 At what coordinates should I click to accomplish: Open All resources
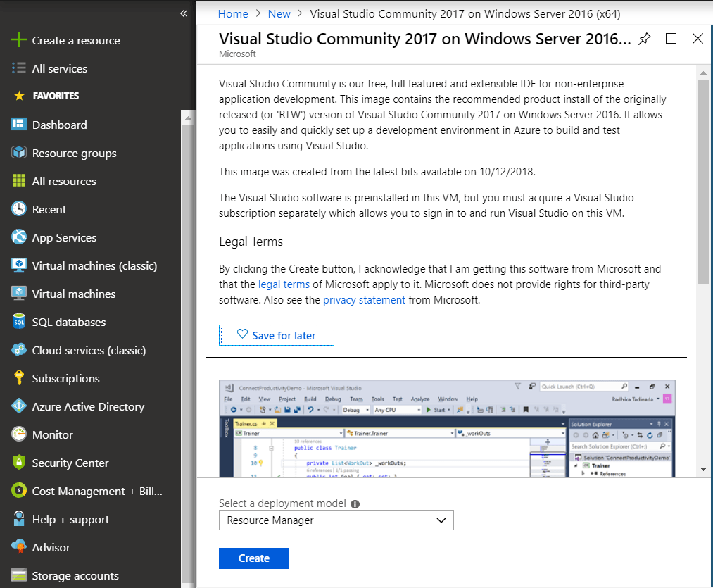coord(64,181)
